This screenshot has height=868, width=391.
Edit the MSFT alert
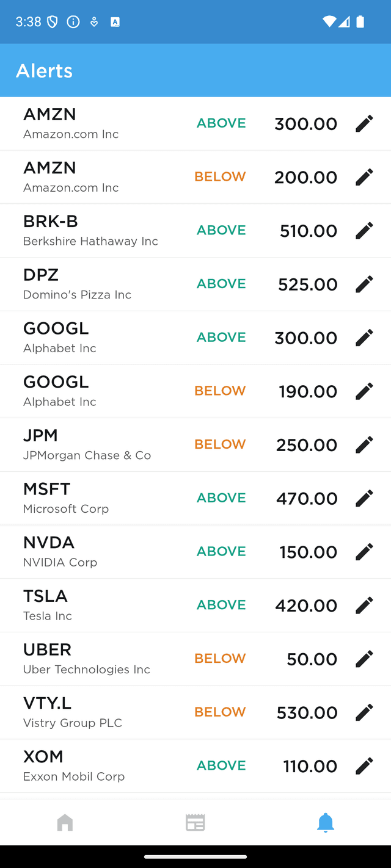coord(364,498)
